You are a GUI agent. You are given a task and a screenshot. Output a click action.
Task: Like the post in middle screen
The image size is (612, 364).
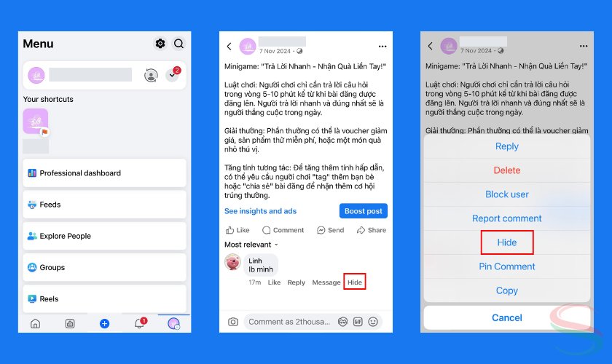(238, 230)
